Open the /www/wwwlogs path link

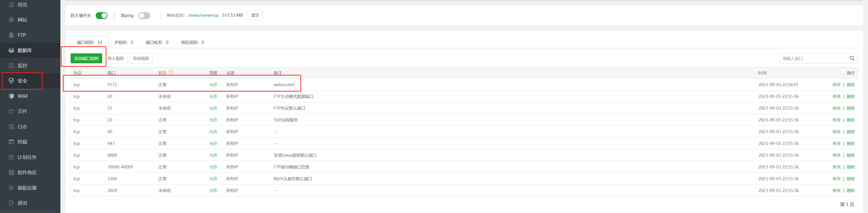(x=203, y=16)
